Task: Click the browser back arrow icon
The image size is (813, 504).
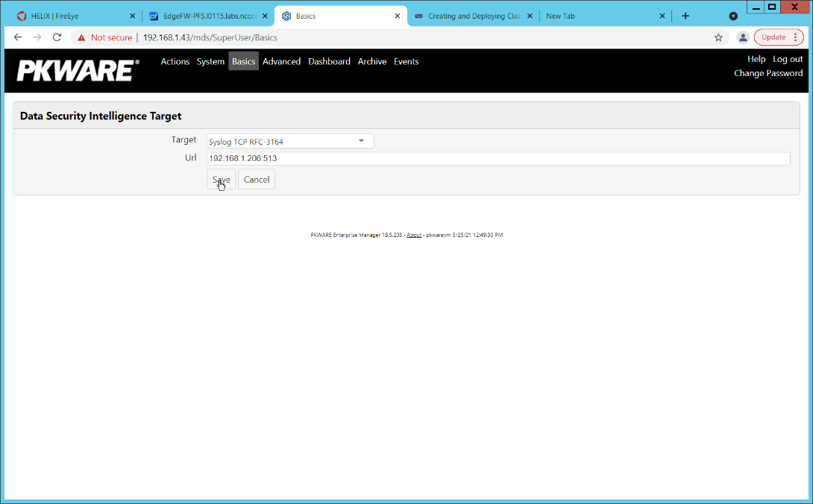Action: [x=18, y=37]
